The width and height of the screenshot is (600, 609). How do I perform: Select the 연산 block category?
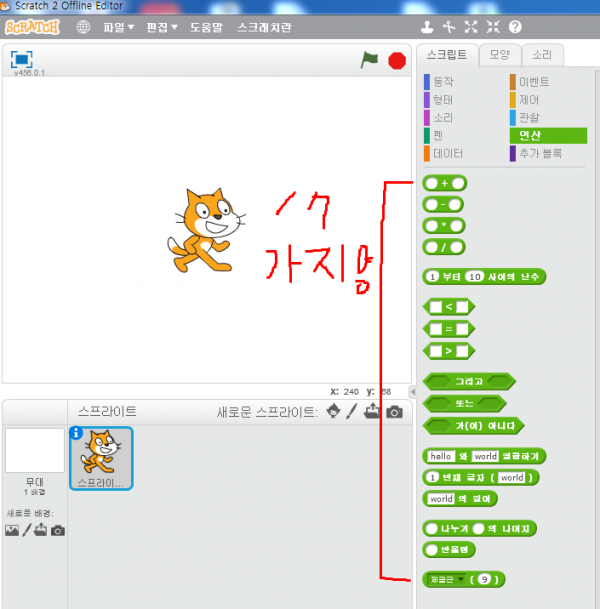pos(548,136)
